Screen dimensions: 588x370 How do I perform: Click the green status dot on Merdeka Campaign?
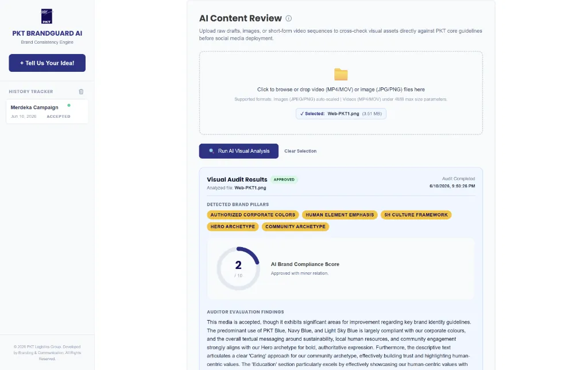tap(69, 106)
